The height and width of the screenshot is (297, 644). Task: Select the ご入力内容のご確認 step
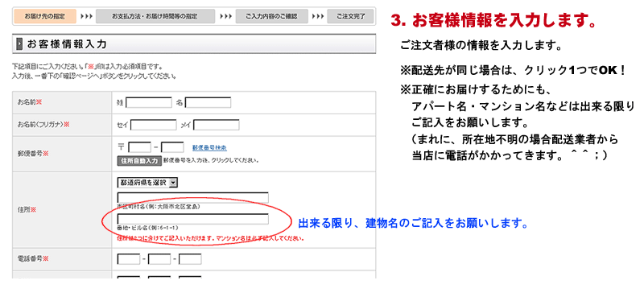tap(271, 16)
